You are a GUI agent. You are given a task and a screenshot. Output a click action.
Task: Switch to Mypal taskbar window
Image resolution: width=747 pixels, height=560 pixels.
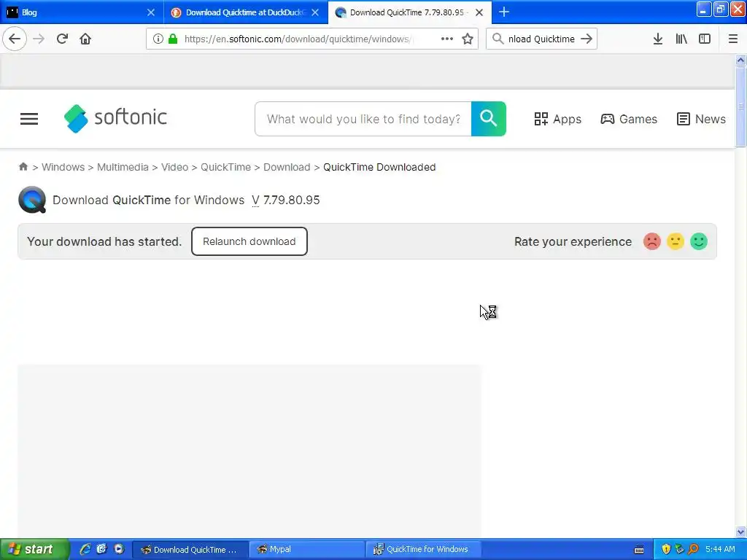pos(306,550)
